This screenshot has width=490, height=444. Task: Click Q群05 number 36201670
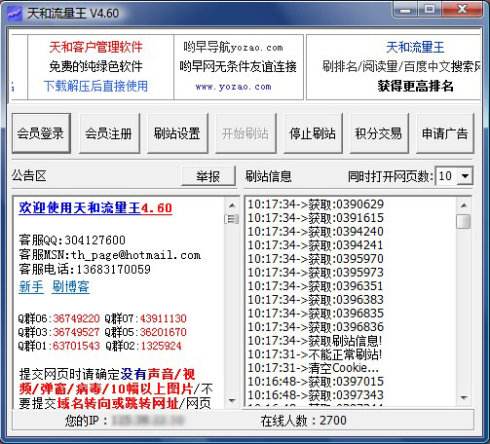tap(163, 332)
